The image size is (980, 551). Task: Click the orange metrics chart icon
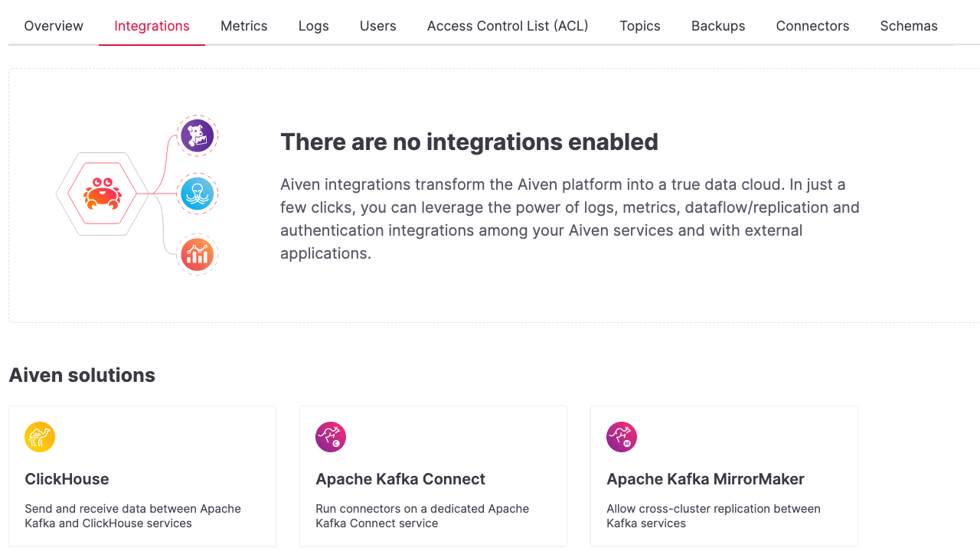pos(198,253)
